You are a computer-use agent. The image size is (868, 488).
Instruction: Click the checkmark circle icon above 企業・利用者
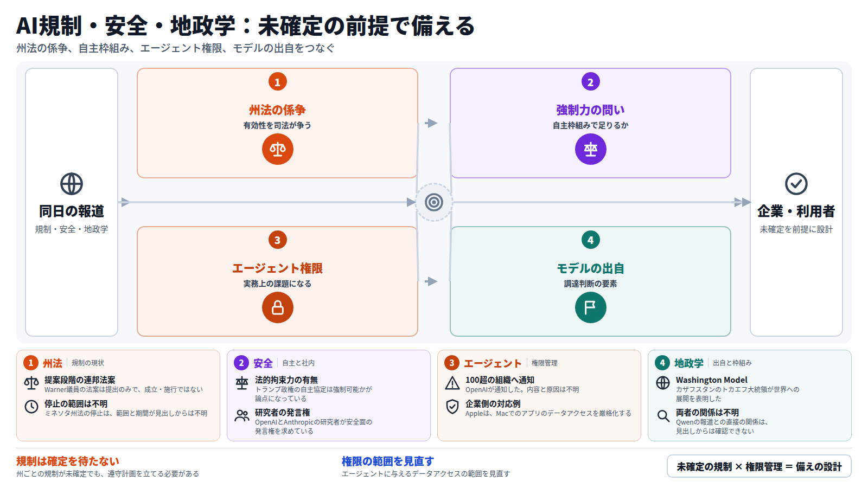point(796,184)
